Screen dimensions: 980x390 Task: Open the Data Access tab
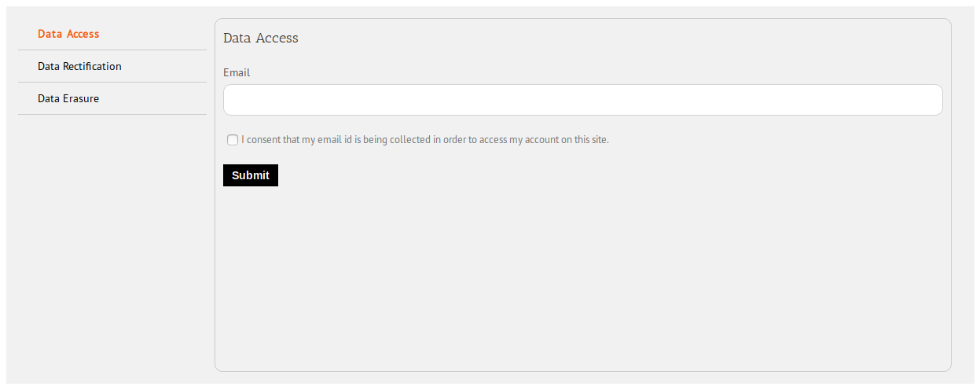(68, 34)
